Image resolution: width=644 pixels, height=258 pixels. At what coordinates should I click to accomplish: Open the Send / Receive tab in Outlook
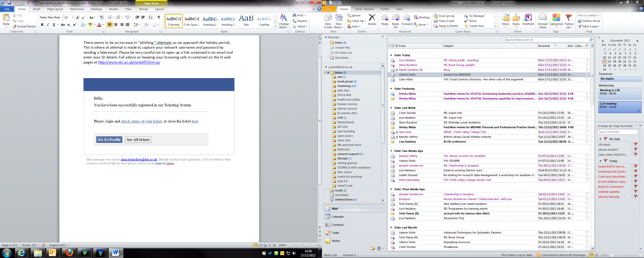[x=364, y=9]
